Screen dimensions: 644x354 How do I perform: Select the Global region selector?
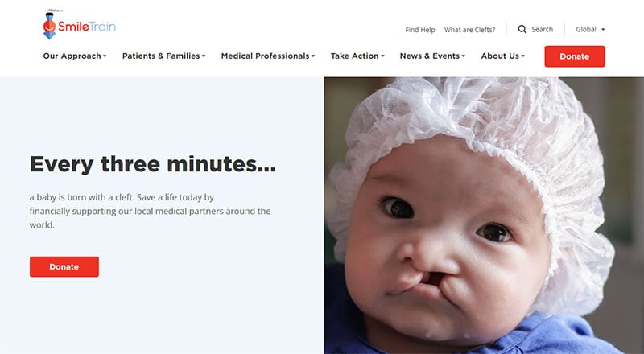[x=590, y=29]
